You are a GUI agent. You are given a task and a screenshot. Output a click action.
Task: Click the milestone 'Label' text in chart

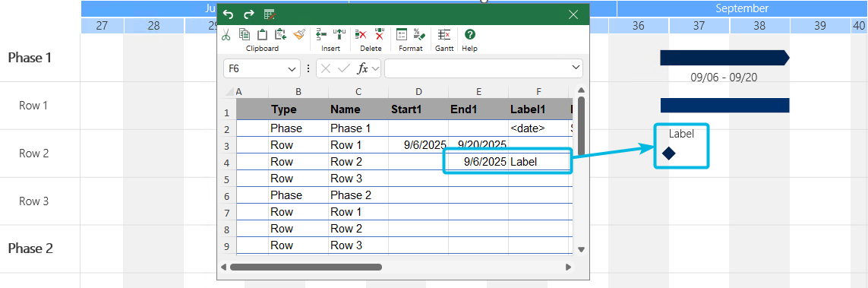point(681,134)
